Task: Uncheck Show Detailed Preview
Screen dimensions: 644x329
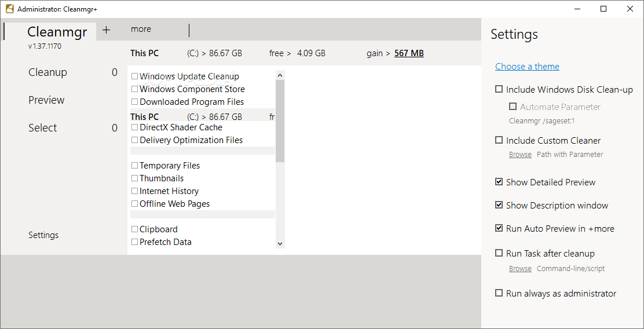Action: [x=499, y=182]
